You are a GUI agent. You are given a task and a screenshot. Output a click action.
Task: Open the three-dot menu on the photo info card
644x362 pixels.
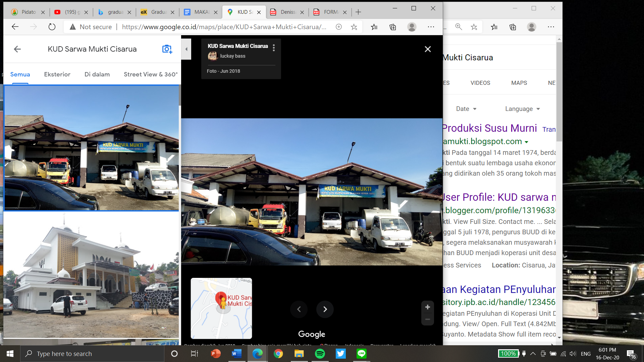[274, 48]
